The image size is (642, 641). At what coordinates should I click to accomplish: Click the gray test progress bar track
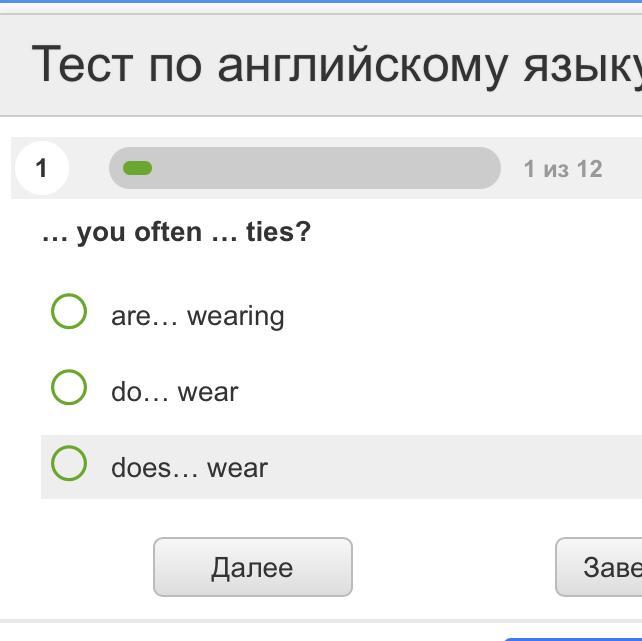click(320, 168)
